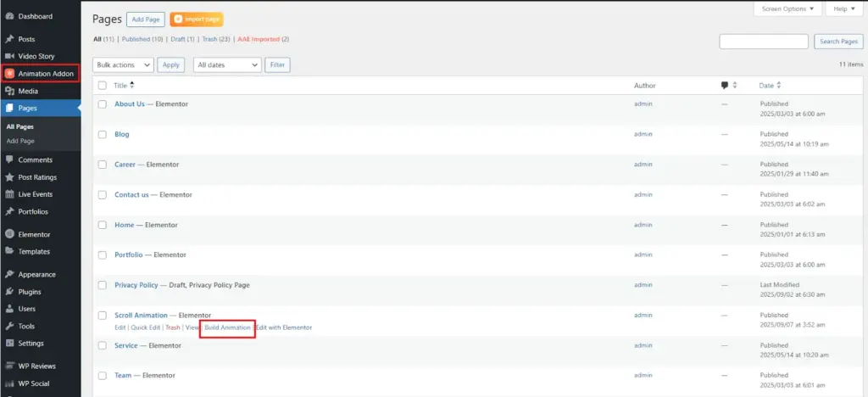Click the Animation Addon icon
The width and height of the screenshot is (868, 397).
(9, 74)
